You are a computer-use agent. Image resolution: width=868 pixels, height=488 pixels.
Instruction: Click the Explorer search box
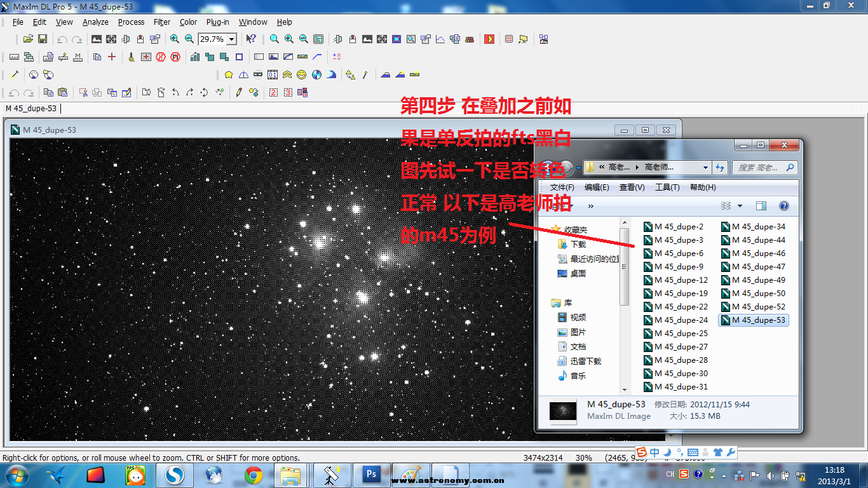[764, 167]
